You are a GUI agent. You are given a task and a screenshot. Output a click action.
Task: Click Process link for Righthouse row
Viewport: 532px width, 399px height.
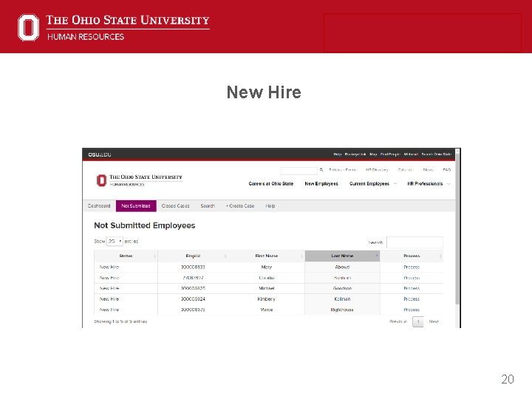point(412,310)
